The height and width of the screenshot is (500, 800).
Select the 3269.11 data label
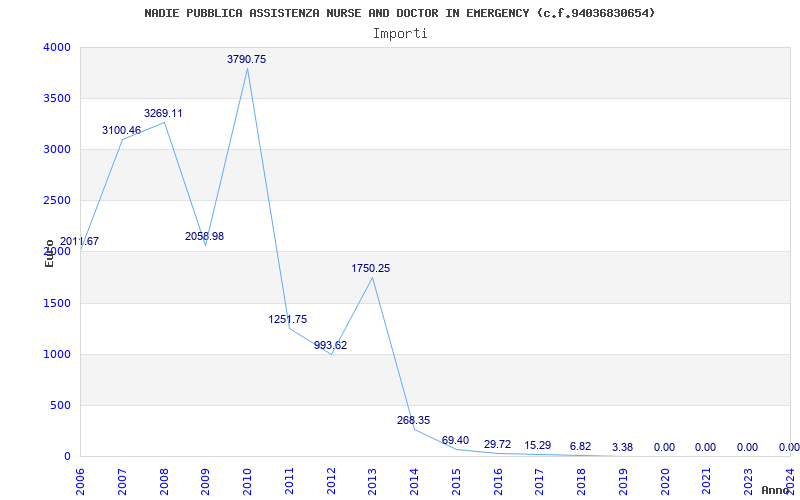[x=163, y=113]
